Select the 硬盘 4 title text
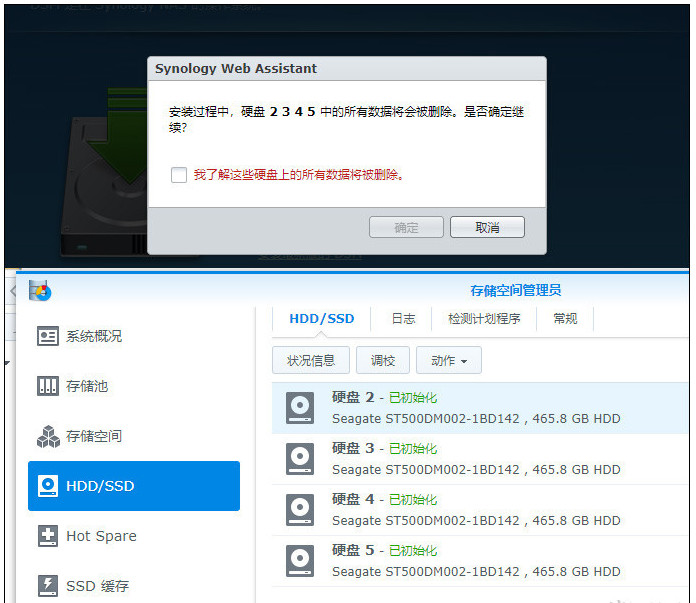696x603 pixels. point(353,499)
